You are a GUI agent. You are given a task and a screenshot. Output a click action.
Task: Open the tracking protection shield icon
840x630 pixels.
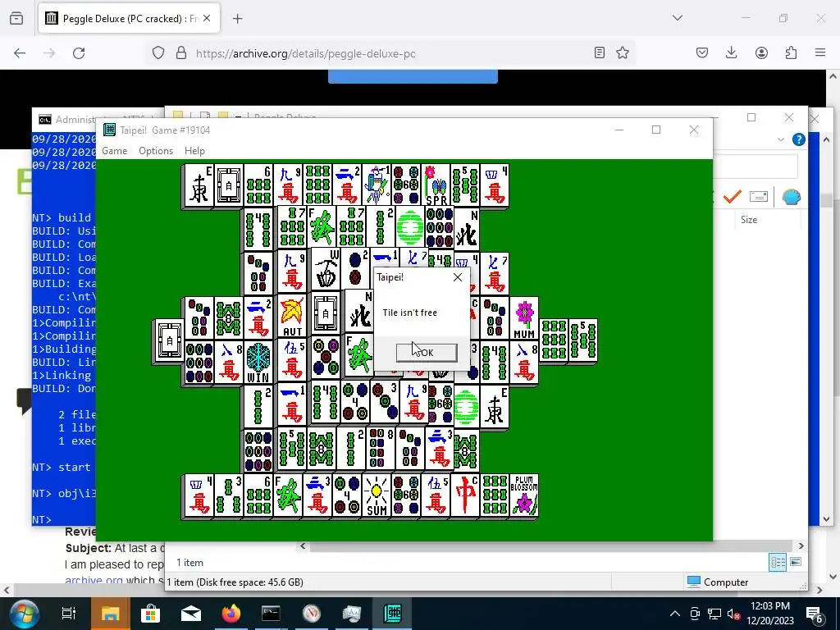click(158, 53)
